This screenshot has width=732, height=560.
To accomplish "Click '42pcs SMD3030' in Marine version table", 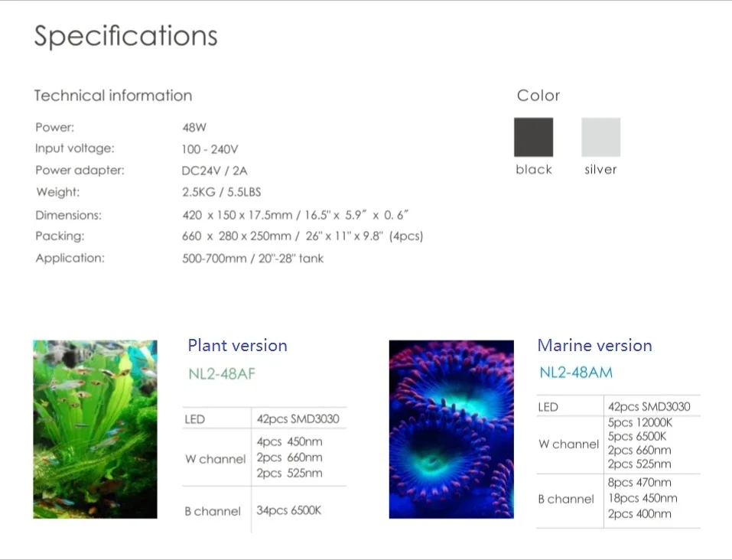I will coord(649,406).
